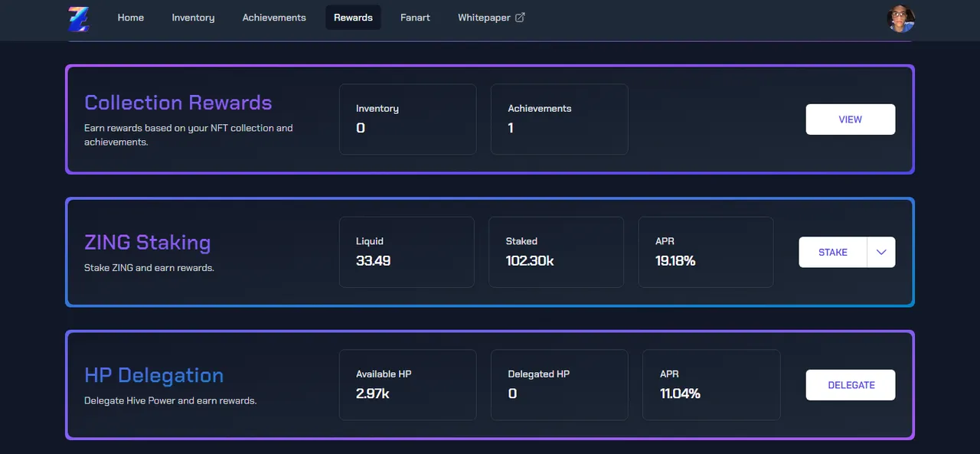Click the HP Delegation heading
Image resolution: width=980 pixels, height=454 pixels.
(x=154, y=375)
